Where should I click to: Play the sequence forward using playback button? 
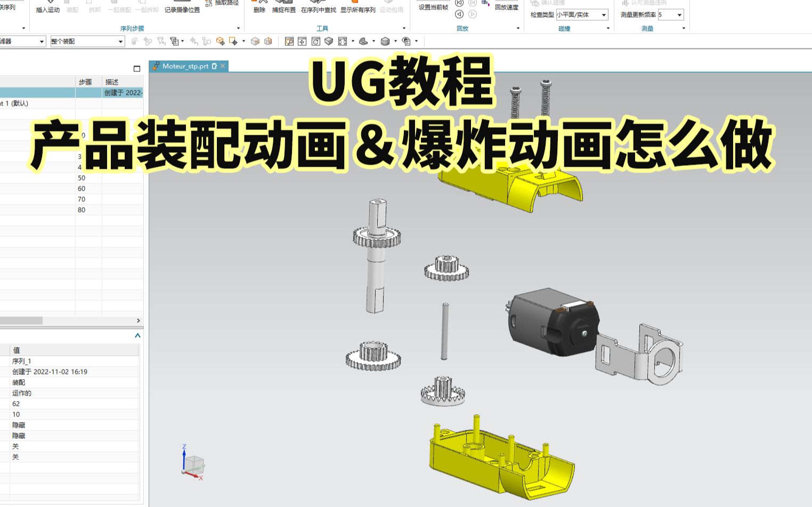tap(472, 14)
